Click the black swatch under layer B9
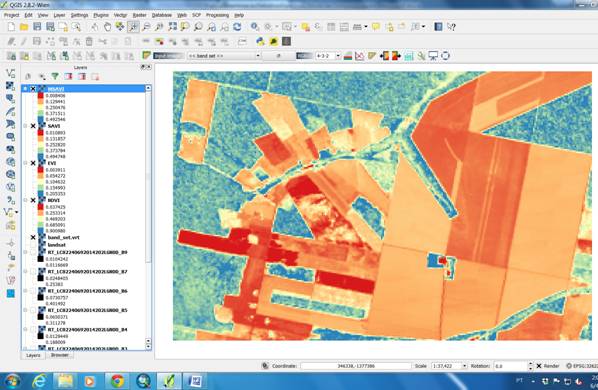The image size is (598, 390). [x=40, y=259]
